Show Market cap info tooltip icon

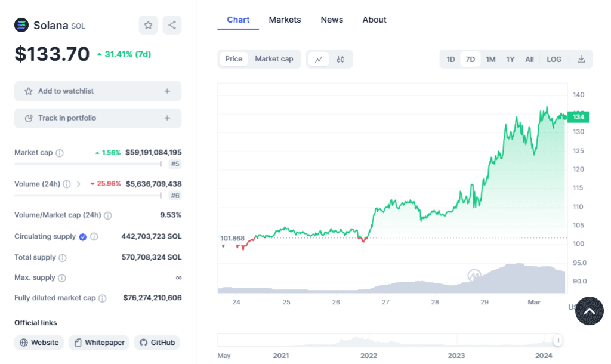coord(60,153)
